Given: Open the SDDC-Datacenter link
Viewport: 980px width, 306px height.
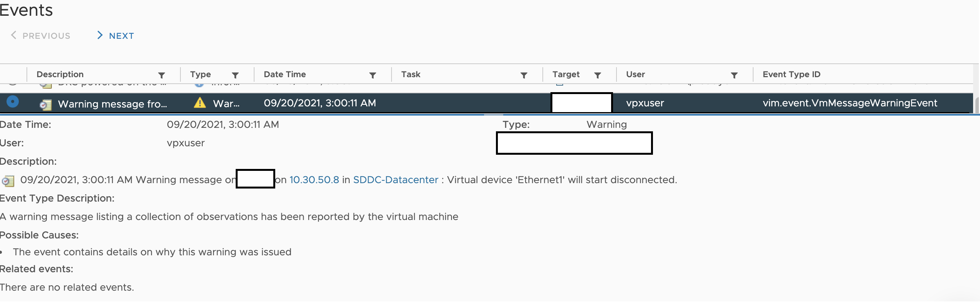Looking at the screenshot, I should [x=395, y=180].
